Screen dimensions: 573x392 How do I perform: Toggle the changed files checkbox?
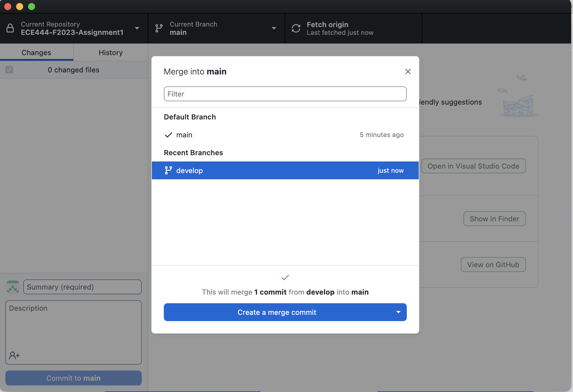coord(9,70)
